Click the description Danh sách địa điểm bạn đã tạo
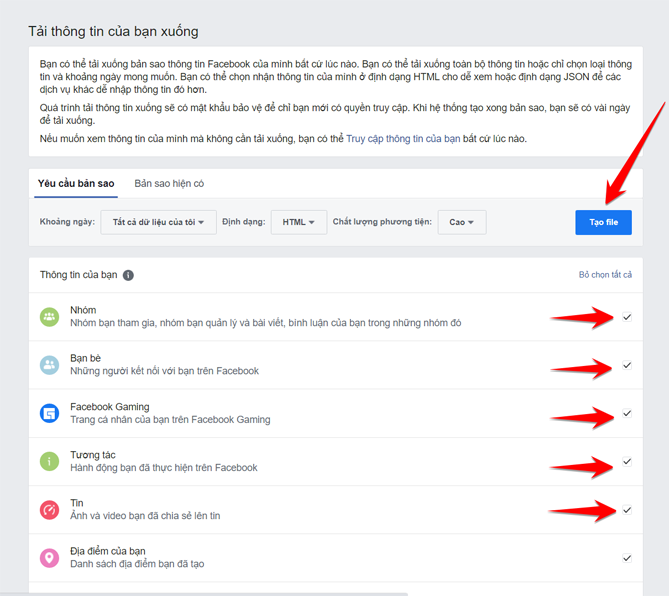The width and height of the screenshot is (669, 596). tap(137, 564)
